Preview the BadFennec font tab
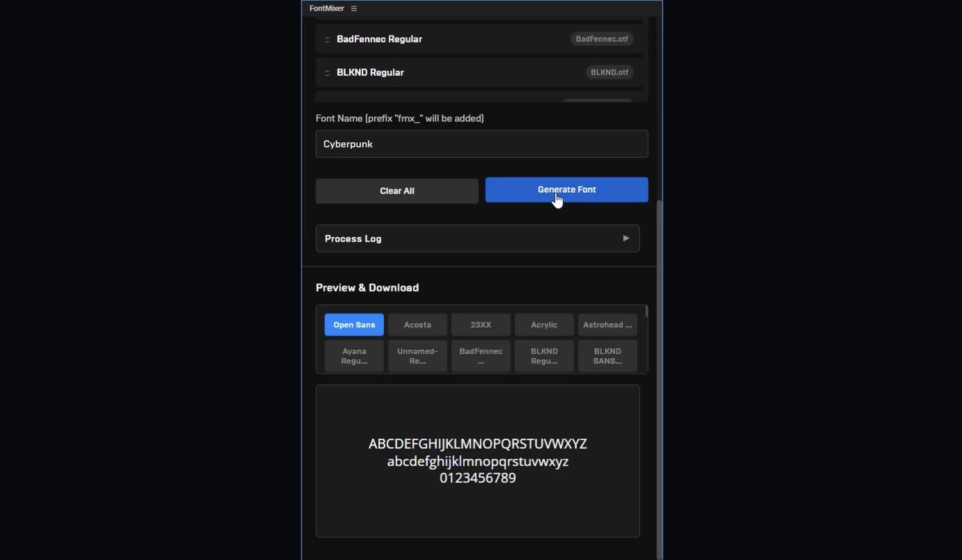Image resolution: width=962 pixels, height=560 pixels. [480, 356]
